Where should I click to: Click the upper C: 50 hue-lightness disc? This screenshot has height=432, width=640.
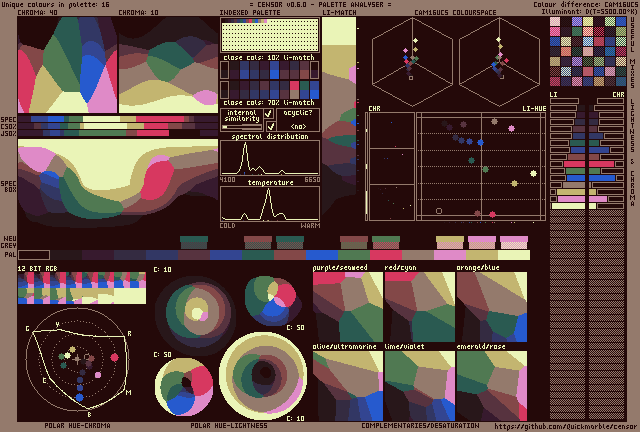[x=273, y=300]
